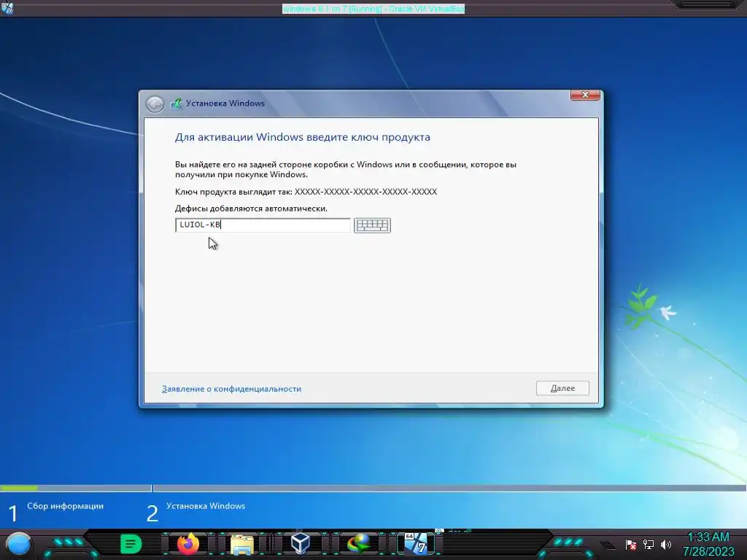Show hidden tray icons arrow
The image size is (747, 560).
click(608, 545)
